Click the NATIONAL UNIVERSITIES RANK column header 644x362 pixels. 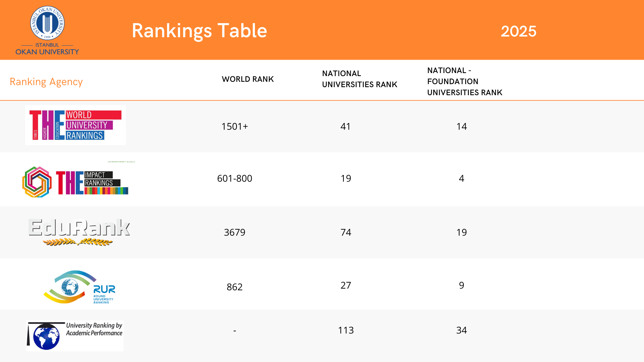tap(360, 79)
